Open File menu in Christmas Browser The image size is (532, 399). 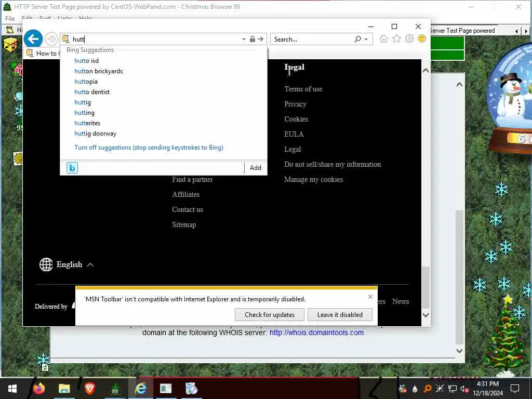pos(10,18)
